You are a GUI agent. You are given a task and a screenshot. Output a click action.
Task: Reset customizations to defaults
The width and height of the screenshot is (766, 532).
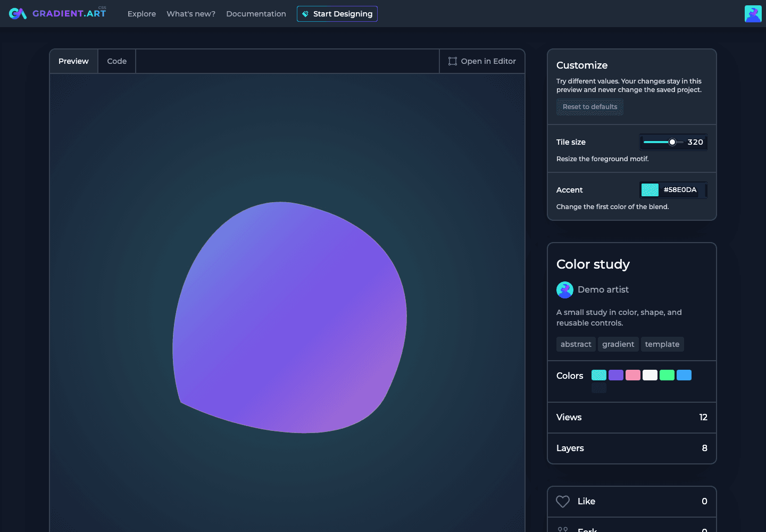point(590,107)
